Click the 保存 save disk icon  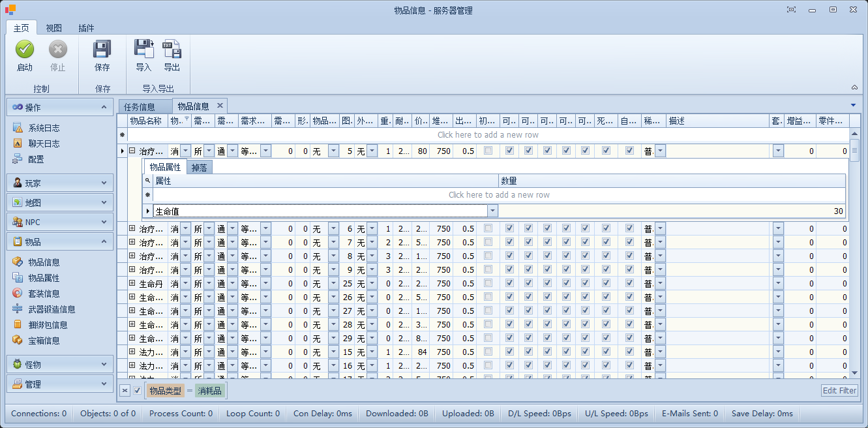[x=102, y=50]
